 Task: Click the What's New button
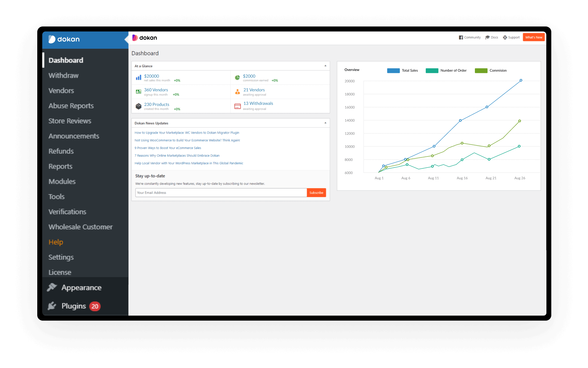click(533, 37)
